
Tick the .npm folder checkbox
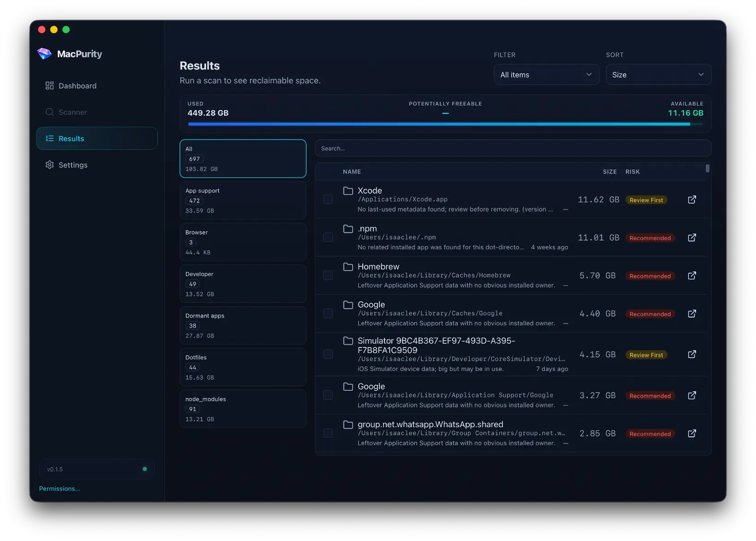pos(328,237)
